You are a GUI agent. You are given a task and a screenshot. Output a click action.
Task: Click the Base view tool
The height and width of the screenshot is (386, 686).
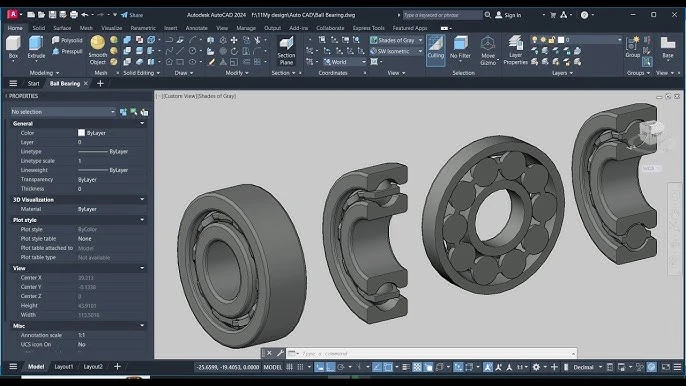pyautogui.click(x=668, y=47)
